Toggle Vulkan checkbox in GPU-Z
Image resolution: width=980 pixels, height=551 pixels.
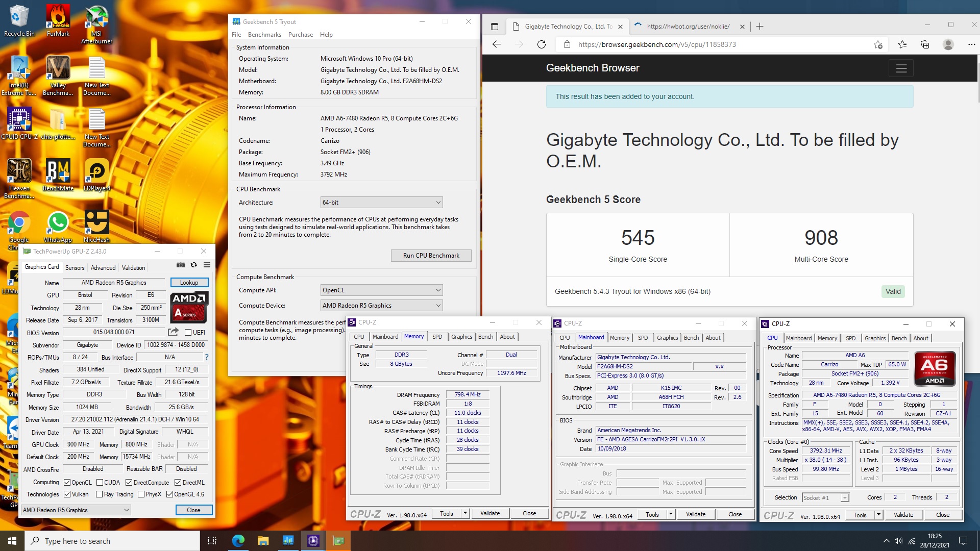(67, 494)
